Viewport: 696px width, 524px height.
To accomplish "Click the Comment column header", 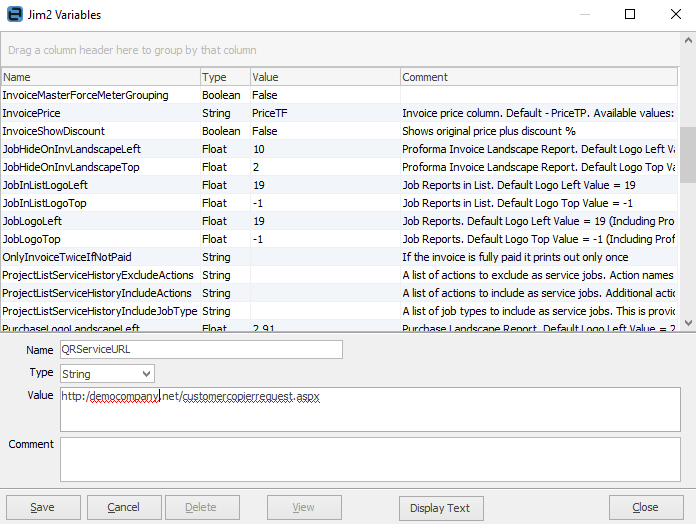I will pos(538,77).
